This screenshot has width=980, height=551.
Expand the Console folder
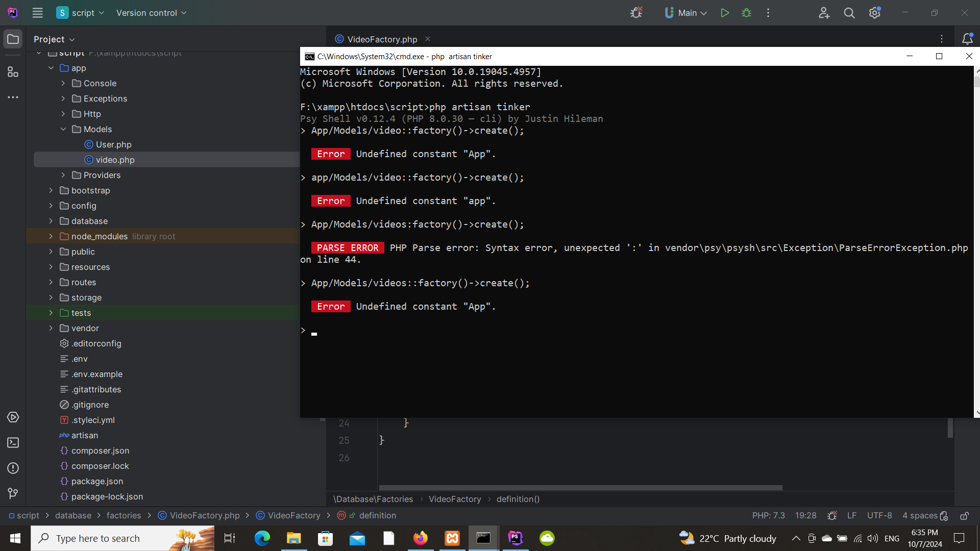[63, 83]
